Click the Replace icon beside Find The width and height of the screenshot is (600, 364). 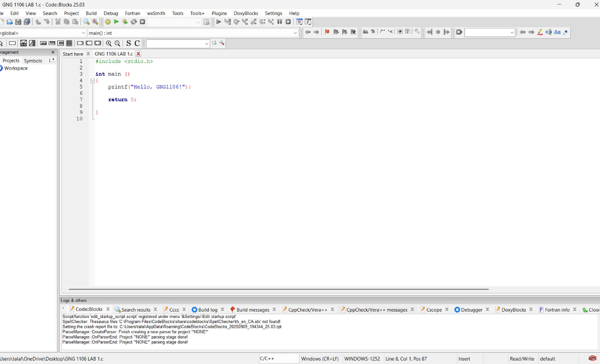(x=95, y=22)
